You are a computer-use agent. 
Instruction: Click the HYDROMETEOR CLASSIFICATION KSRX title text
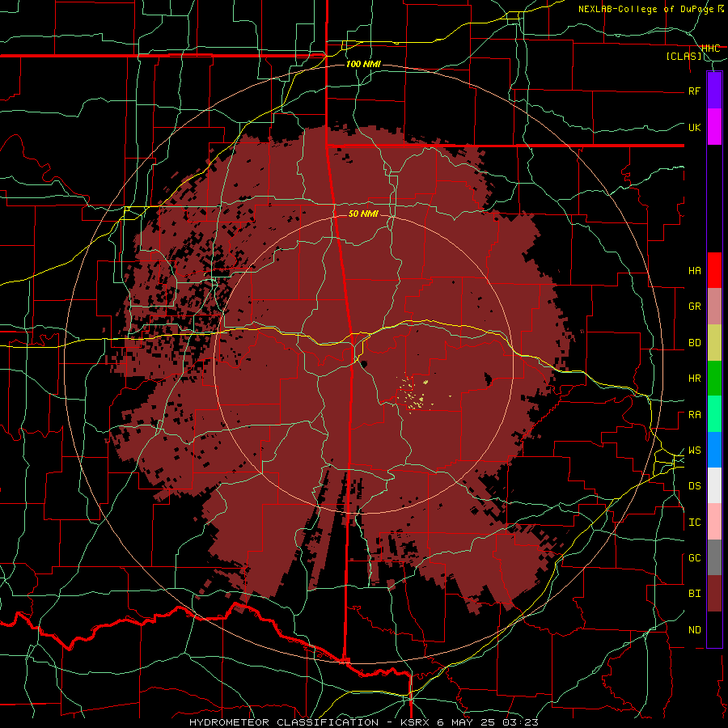pyautogui.click(x=364, y=722)
